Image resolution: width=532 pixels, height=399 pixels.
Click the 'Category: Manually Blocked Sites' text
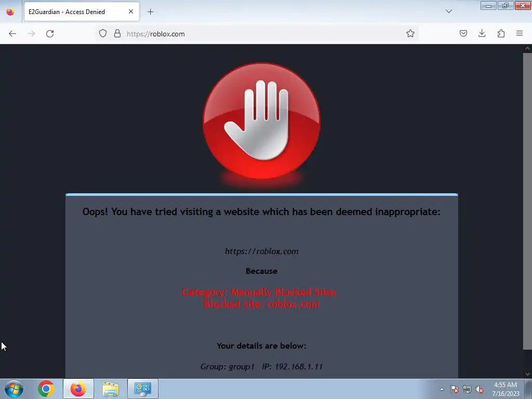tap(259, 292)
